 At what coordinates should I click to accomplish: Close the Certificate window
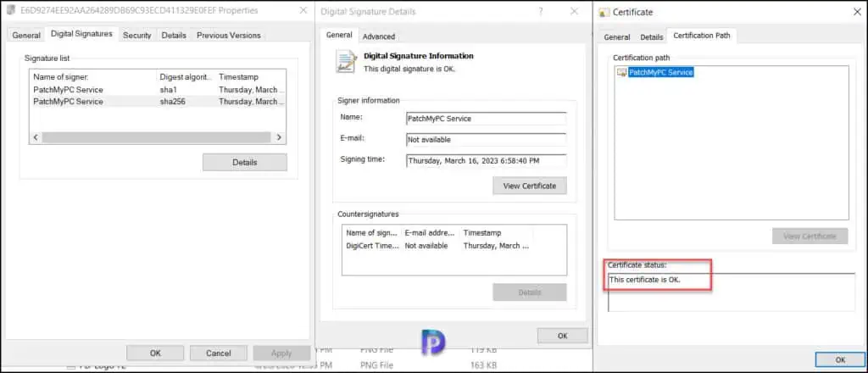(x=856, y=12)
